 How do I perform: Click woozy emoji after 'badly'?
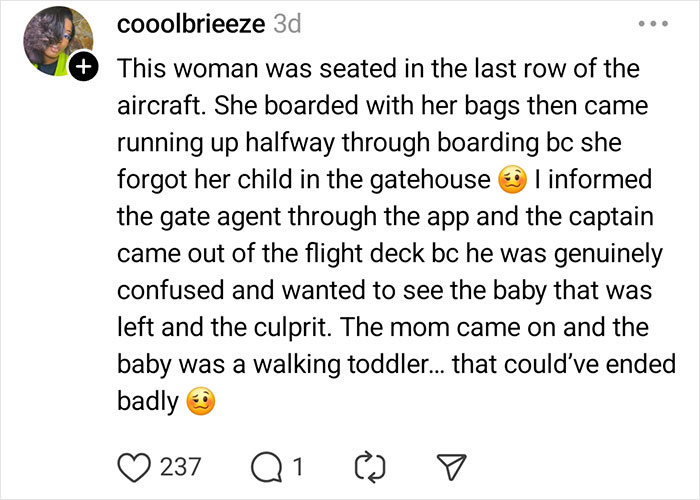point(200,401)
